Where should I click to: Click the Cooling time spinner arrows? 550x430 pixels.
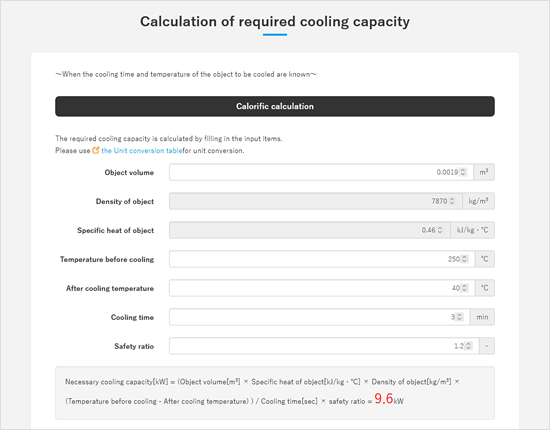tap(460, 317)
